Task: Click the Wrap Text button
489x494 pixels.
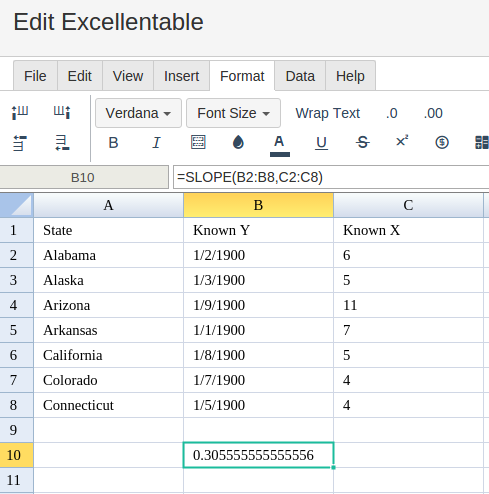Action: pos(328,113)
